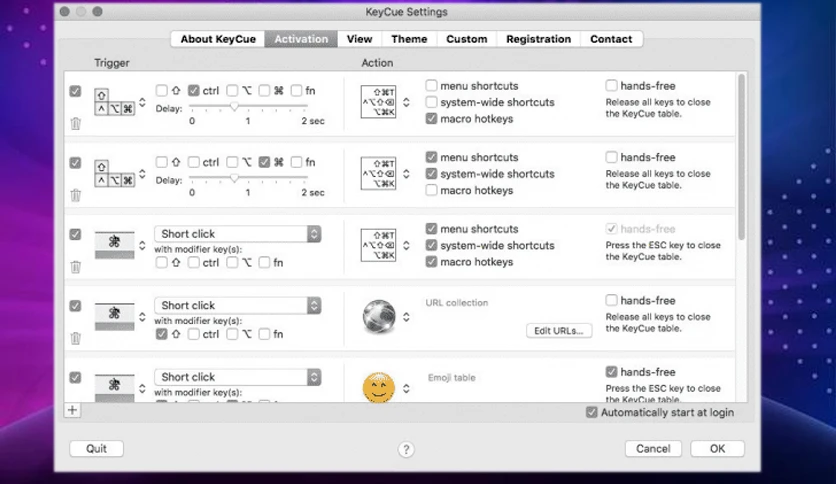
Task: Change trigger type stepper in first row
Action: (142, 102)
